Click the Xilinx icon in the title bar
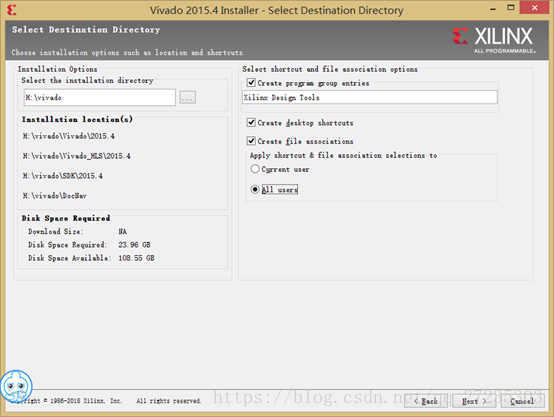 (12, 10)
